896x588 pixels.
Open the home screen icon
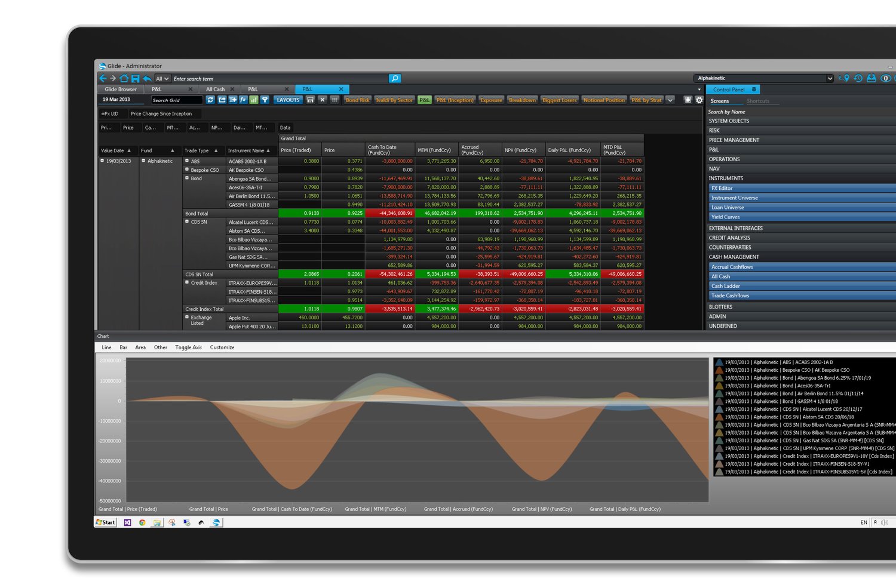(124, 78)
